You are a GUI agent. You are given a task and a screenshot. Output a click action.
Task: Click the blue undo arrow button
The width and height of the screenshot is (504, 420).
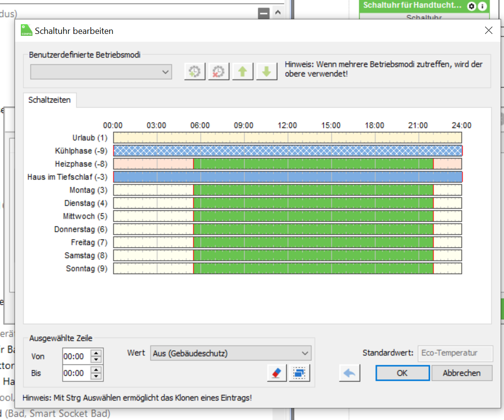tap(349, 373)
